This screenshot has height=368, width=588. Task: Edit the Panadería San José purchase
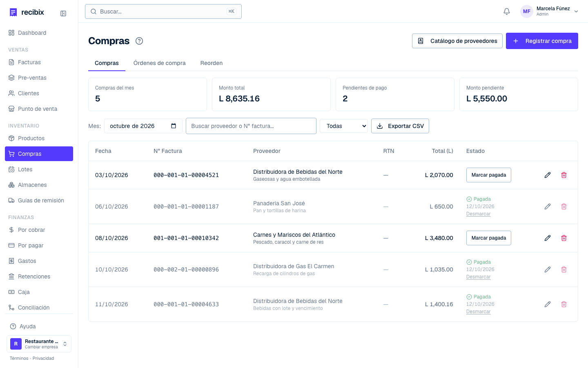(x=548, y=206)
